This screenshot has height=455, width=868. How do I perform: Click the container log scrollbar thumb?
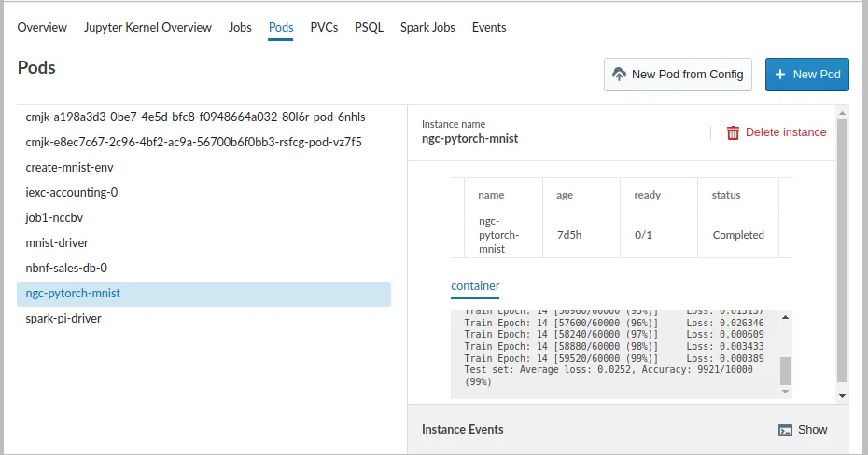tap(785, 370)
